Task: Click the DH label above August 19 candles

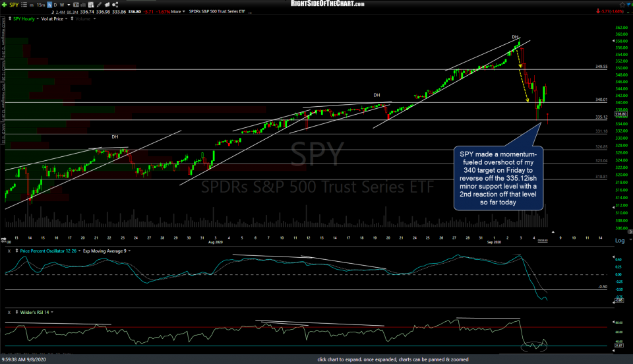Action: 377,95
